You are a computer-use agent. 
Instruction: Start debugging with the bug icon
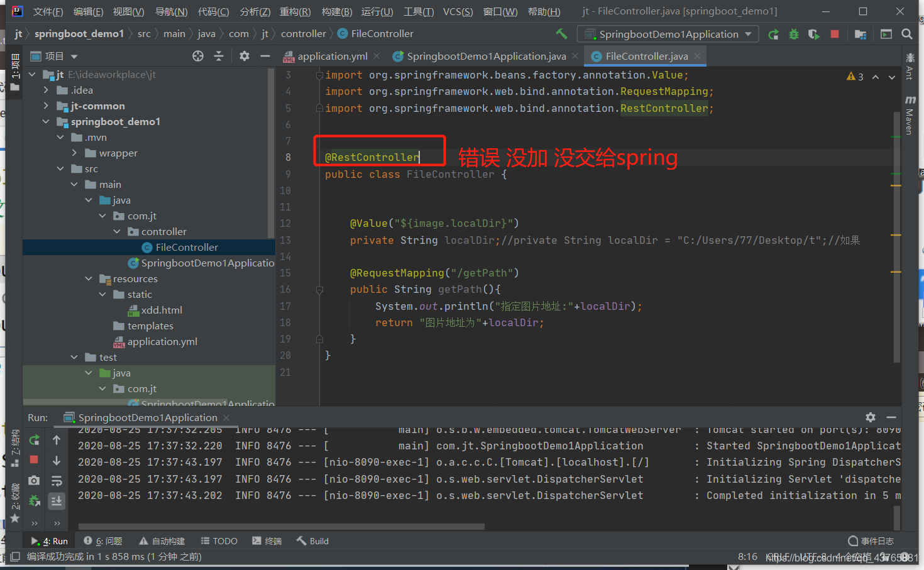(x=794, y=34)
